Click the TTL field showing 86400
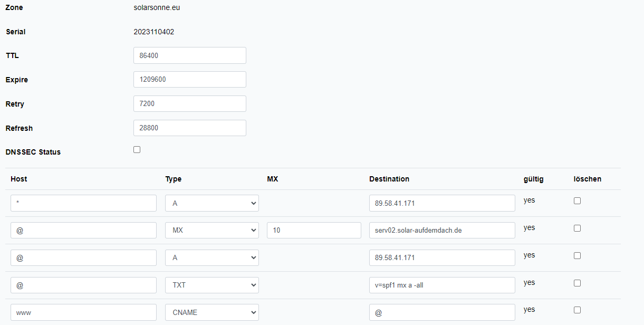644x325 pixels. (189, 55)
